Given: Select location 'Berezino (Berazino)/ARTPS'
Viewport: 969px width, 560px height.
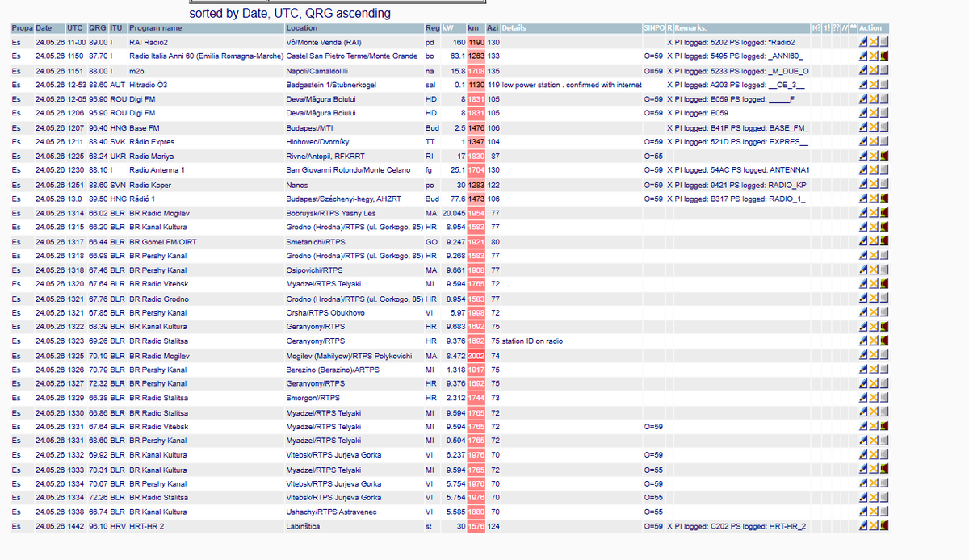Looking at the screenshot, I should coord(333,369).
